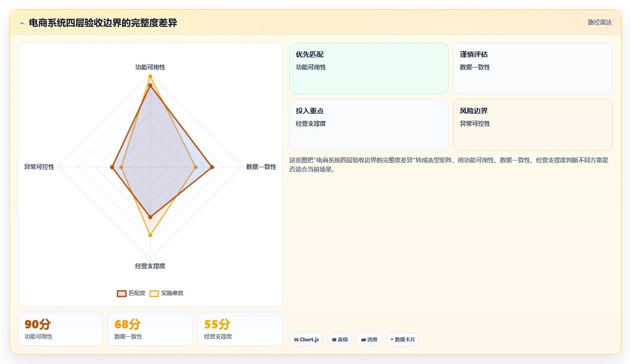
Task: Click the 经营支撑度 radar axis label
Action: pos(150,266)
